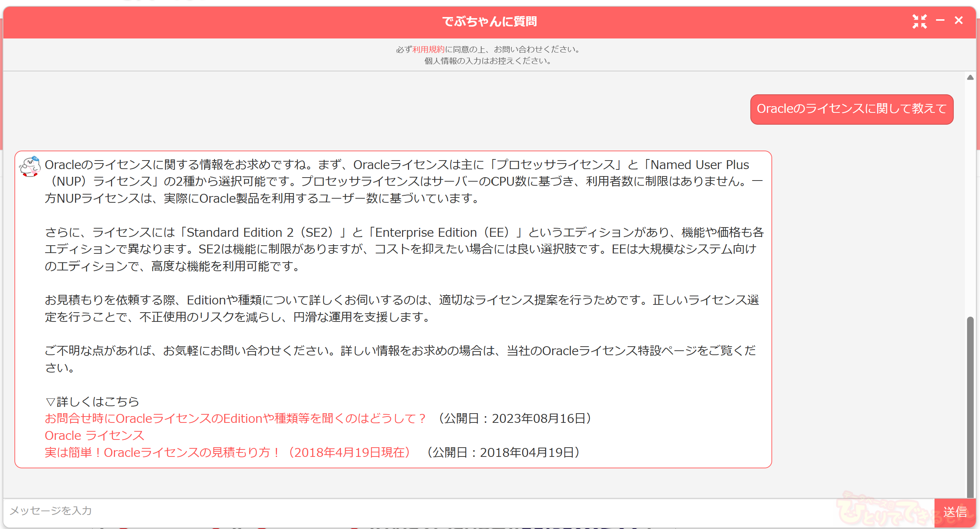Open the 利用規約 terms link
Screen dimensions: 980x529
pyautogui.click(x=428, y=50)
